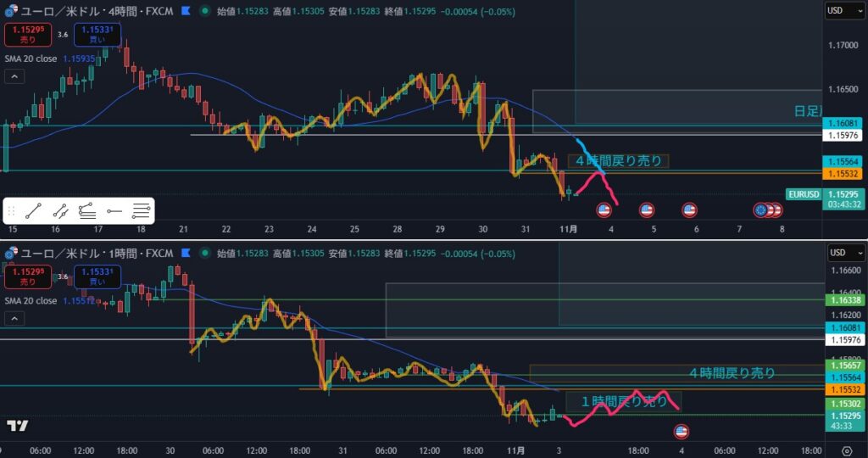Select the parallel channel drawing tool
This screenshot has height=458, width=868.
coord(60,210)
